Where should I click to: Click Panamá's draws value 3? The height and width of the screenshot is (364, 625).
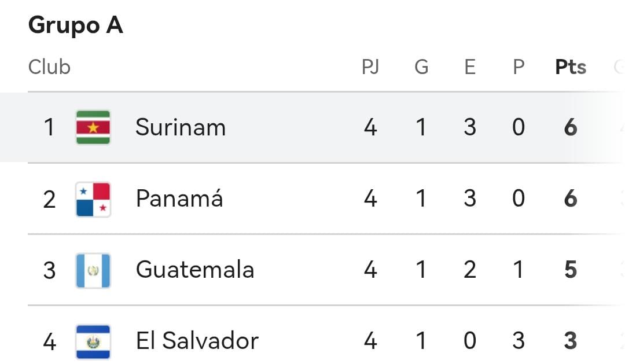pos(470,198)
